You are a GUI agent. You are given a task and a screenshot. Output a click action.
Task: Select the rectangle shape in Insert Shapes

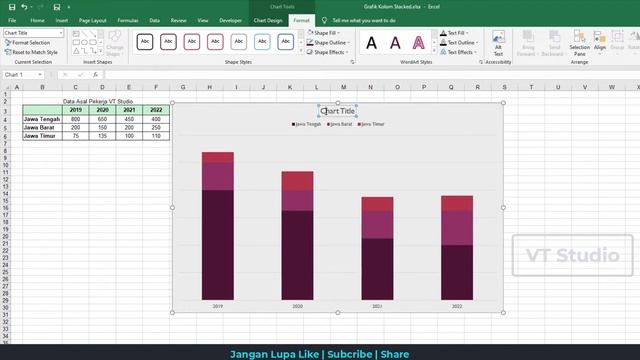click(x=76, y=42)
